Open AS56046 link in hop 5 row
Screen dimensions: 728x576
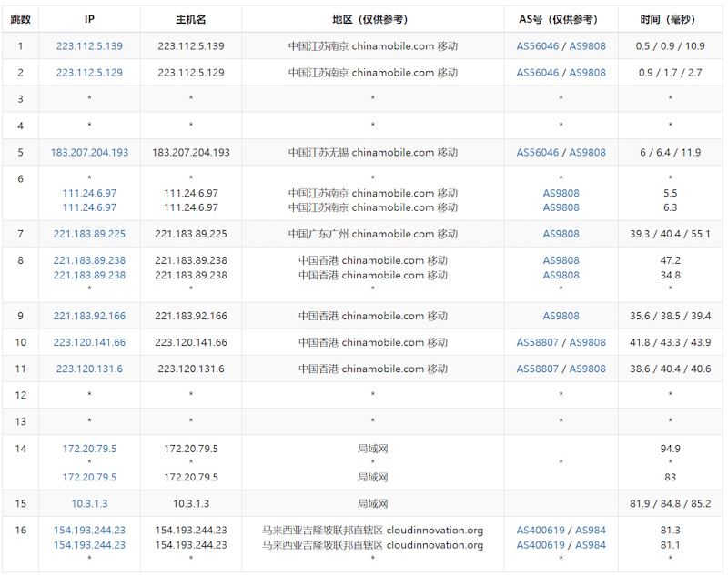click(538, 153)
